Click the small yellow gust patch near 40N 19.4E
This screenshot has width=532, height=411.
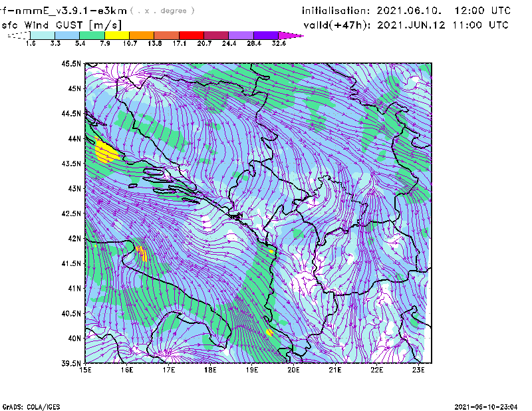(x=269, y=333)
